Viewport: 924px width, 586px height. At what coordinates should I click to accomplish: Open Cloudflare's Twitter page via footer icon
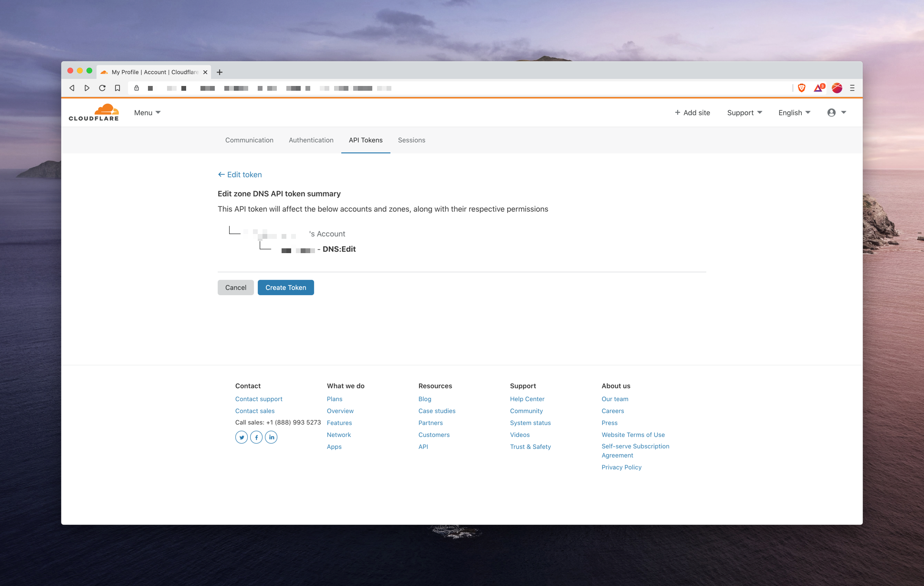(x=241, y=437)
